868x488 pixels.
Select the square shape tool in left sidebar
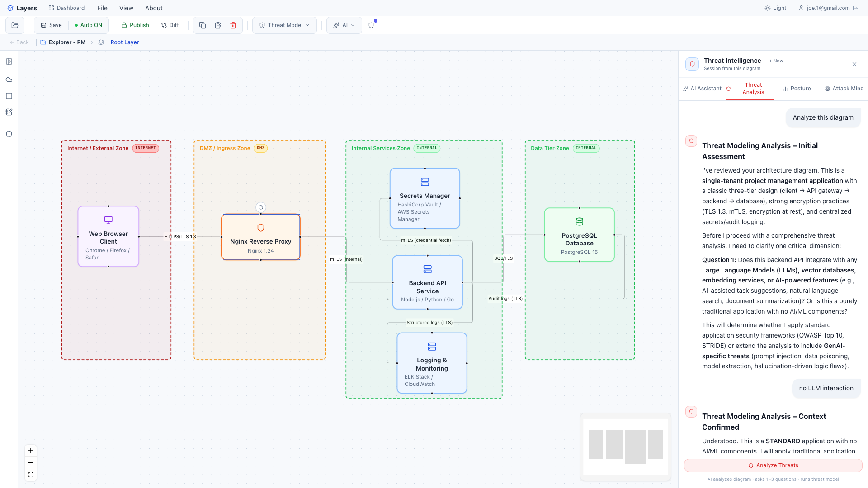coord(9,96)
